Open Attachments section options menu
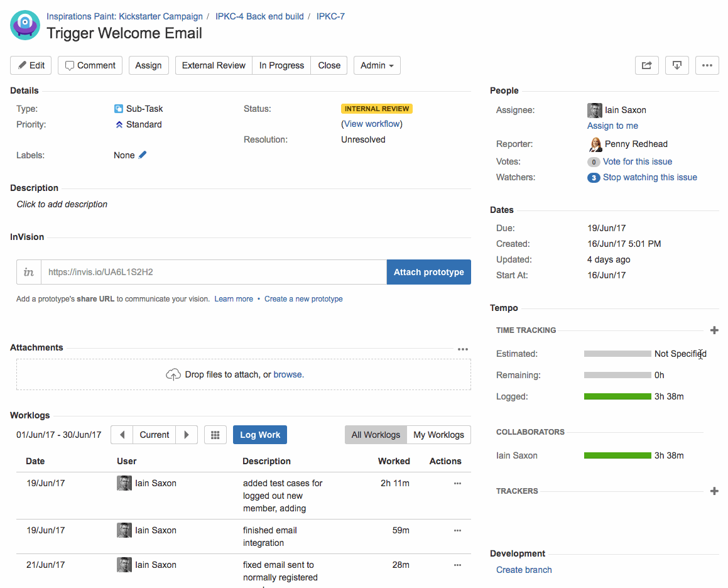Image resolution: width=728 pixels, height=588 pixels. [463, 349]
